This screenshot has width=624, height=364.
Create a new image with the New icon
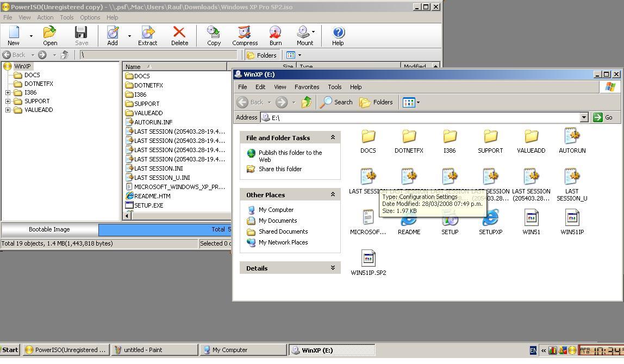[13, 35]
